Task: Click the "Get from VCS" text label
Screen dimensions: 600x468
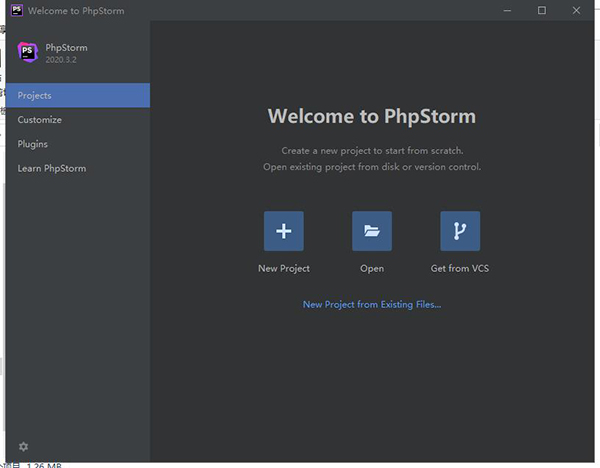Action: click(460, 268)
